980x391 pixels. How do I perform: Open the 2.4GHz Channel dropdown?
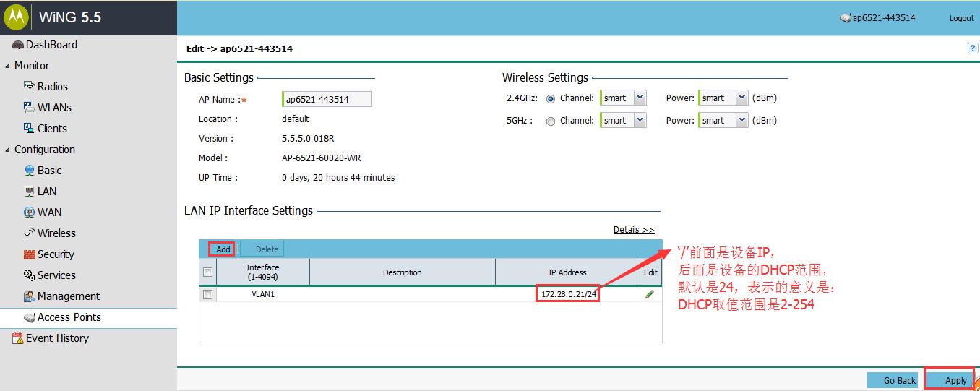640,98
